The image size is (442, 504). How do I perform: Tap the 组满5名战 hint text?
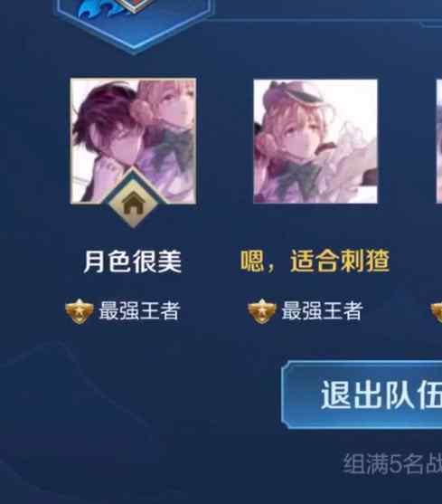point(392,464)
